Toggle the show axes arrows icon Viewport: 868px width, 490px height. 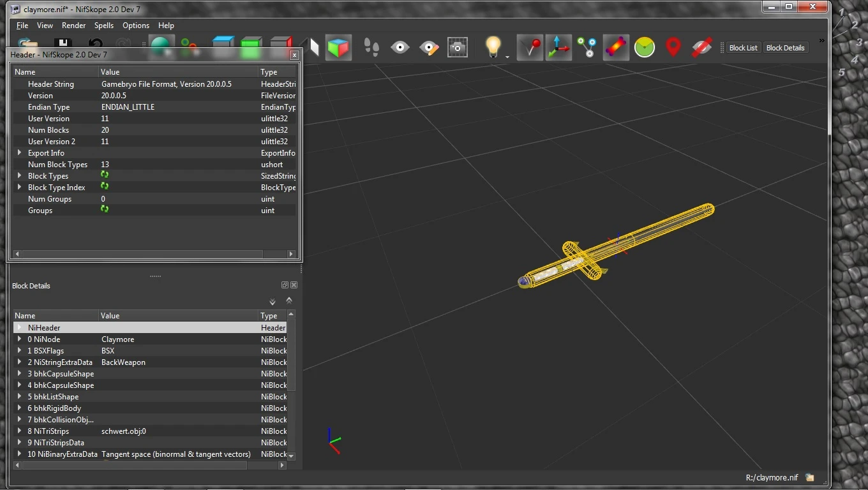558,47
